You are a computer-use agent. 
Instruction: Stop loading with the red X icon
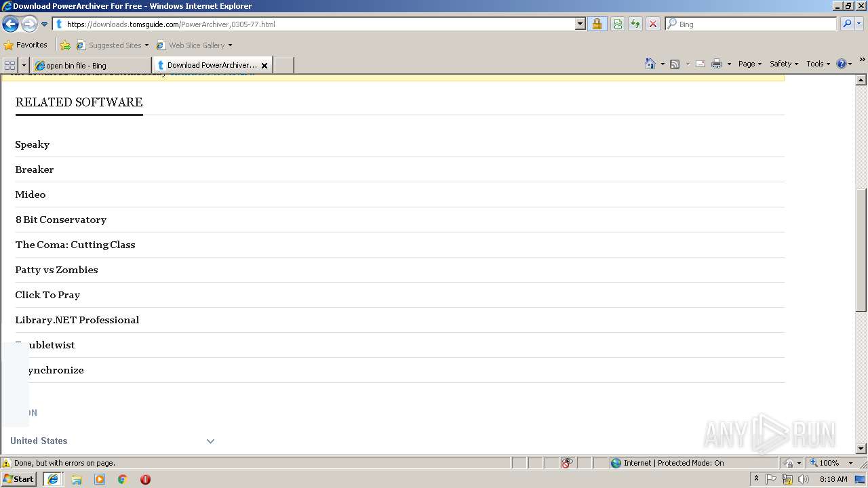653,24
